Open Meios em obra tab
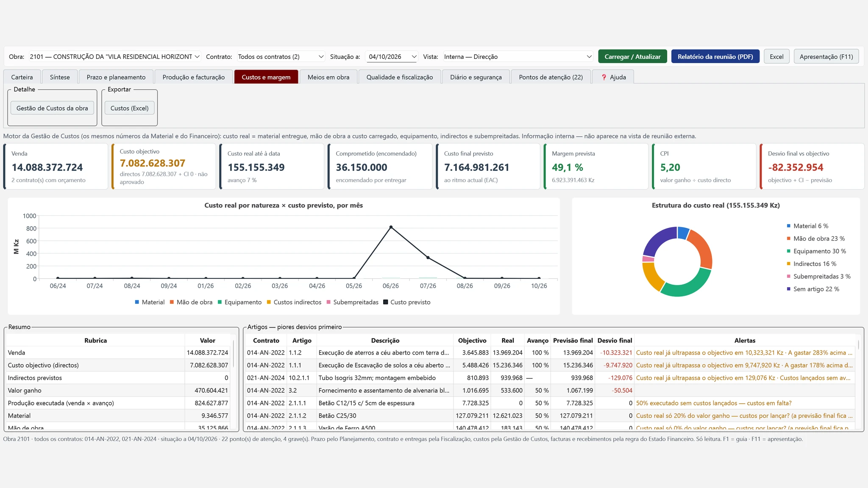 coord(328,77)
